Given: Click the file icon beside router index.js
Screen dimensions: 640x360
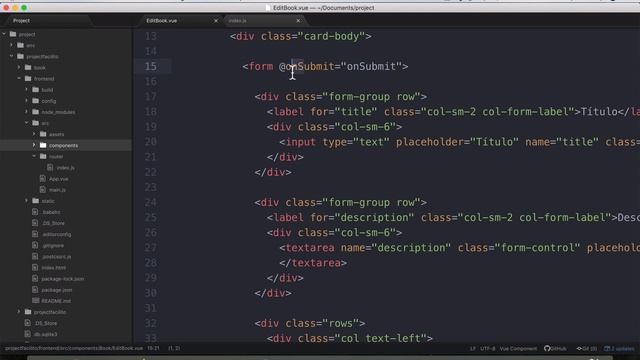Looking at the screenshot, I should [50, 167].
